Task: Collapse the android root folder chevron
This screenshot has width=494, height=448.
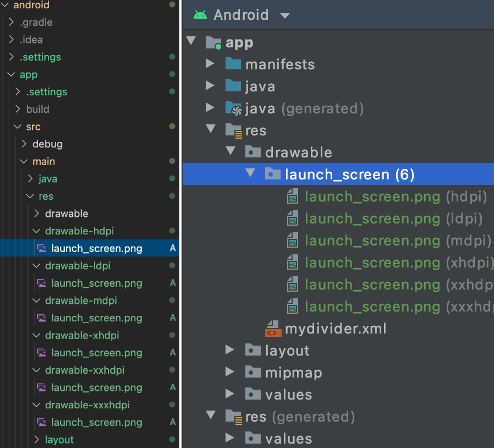Action: pyautogui.click(x=6, y=4)
